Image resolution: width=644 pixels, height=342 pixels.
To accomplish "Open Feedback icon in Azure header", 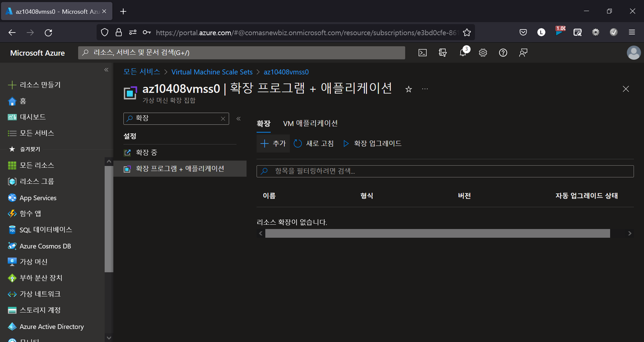I will [523, 53].
